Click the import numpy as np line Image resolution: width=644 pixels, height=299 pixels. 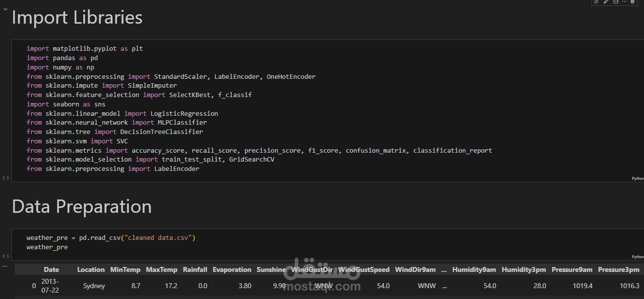click(60, 67)
